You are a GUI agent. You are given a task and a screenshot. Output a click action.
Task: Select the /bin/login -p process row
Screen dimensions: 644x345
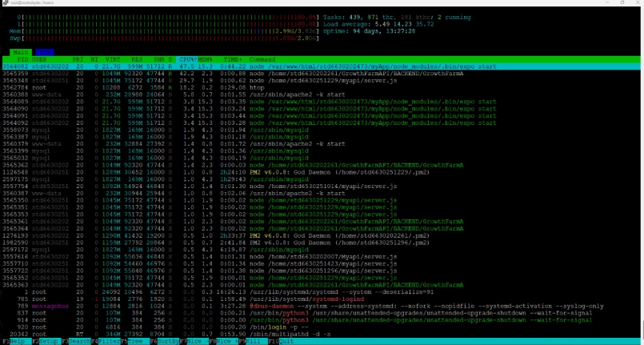264,327
